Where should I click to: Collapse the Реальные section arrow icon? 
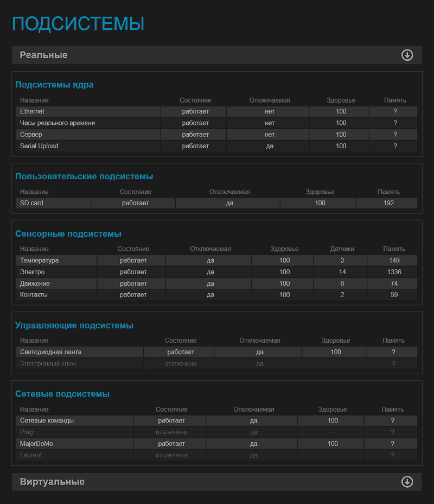coord(407,55)
